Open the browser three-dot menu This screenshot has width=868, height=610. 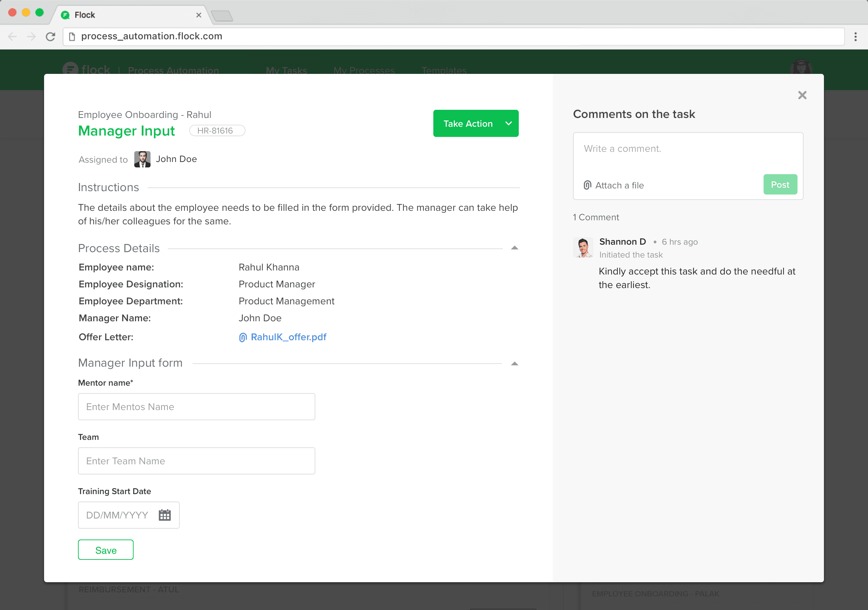(x=855, y=37)
